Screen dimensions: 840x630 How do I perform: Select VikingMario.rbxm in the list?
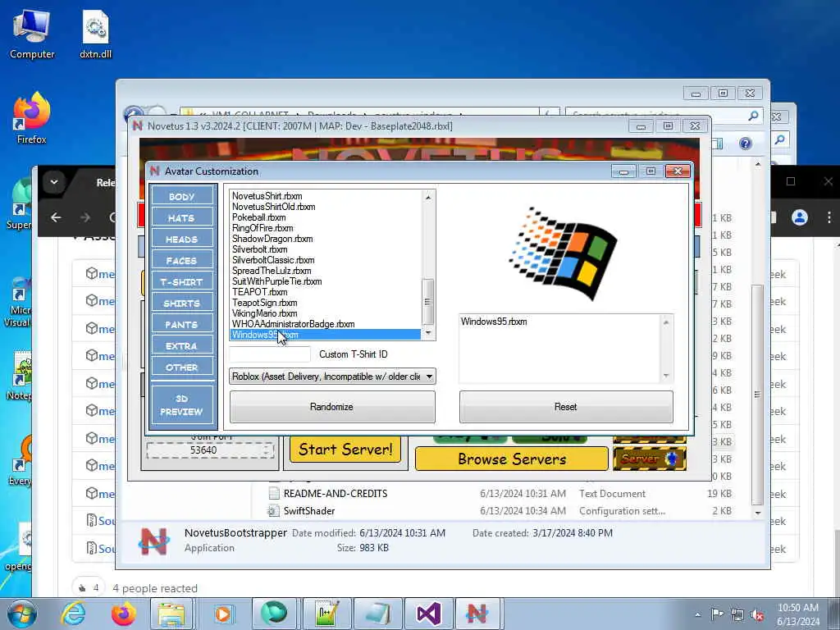[264, 314]
